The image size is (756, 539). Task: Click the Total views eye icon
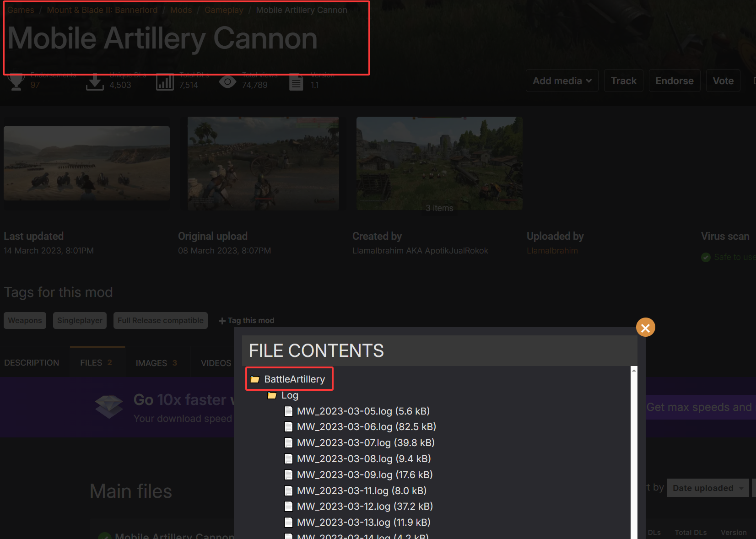click(227, 82)
